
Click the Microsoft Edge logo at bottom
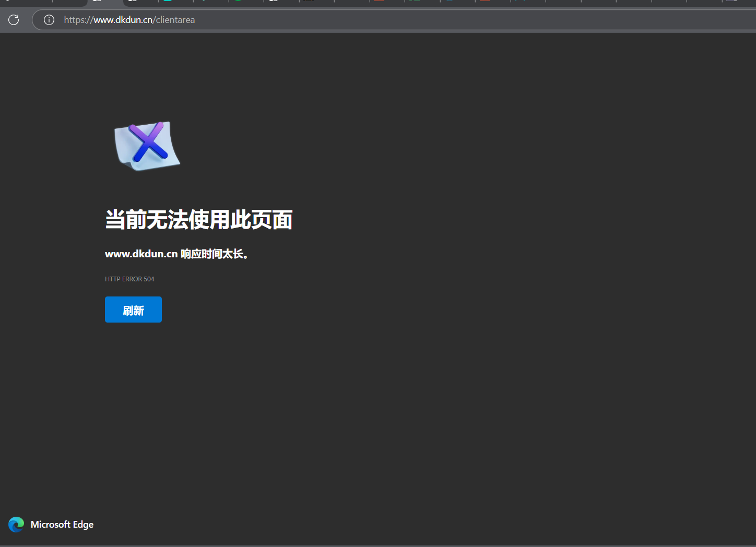16,525
